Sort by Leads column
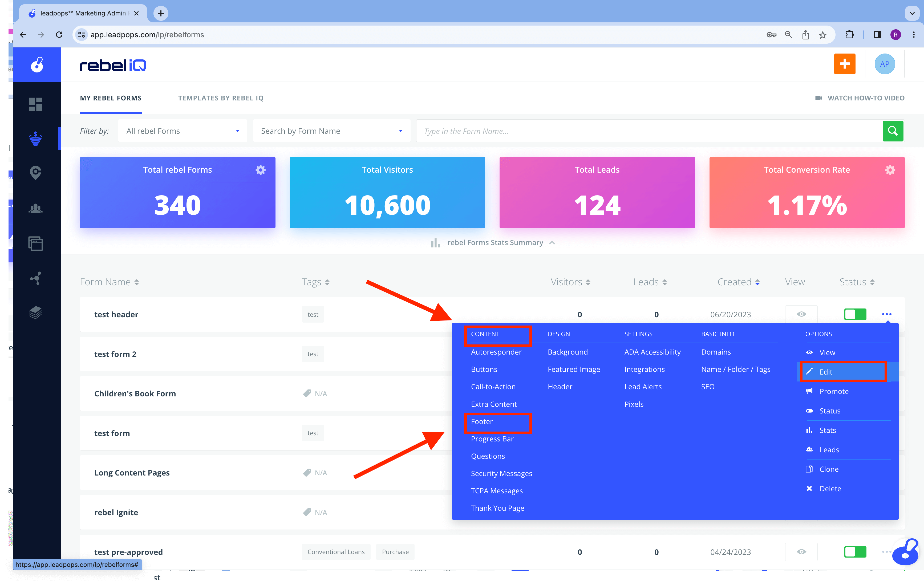Viewport: 924px width, 585px height. [650, 282]
